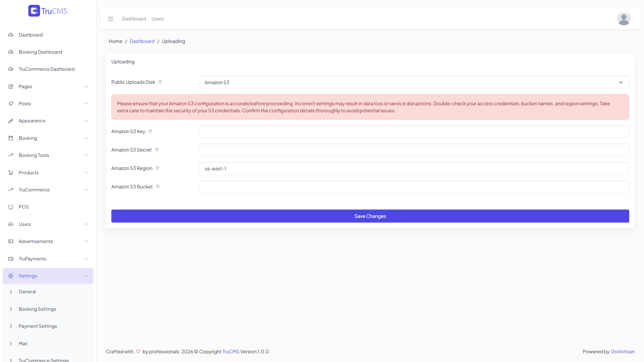Image resolution: width=644 pixels, height=362 pixels.
Task: Click help icon beside Amazon S3 Bucket
Action: [x=158, y=186]
